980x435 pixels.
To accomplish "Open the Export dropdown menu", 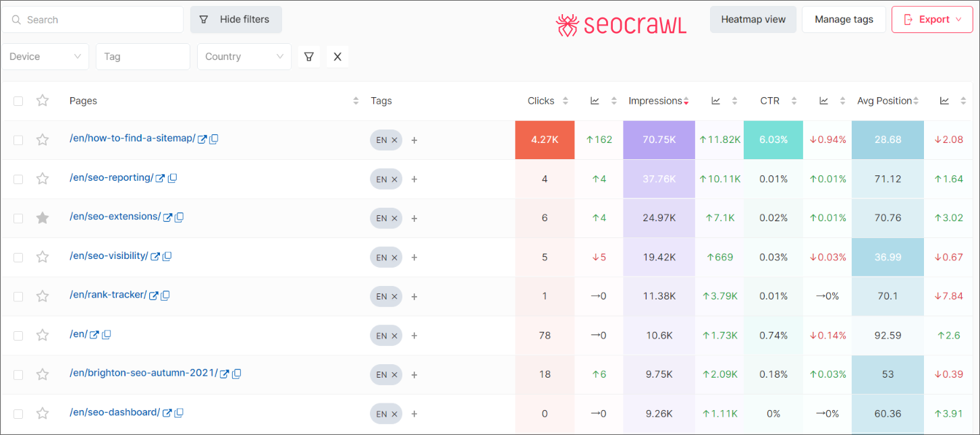I will 933,20.
